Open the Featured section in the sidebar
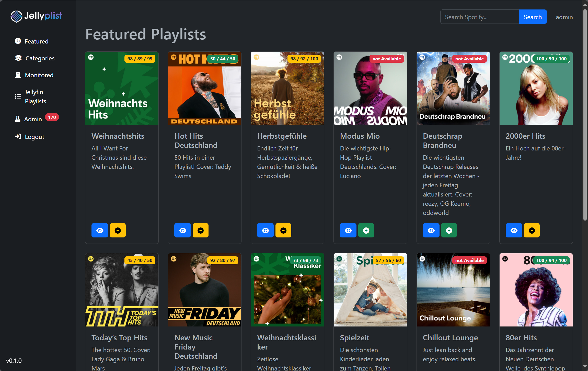Viewport: 588px width, 371px height. click(36, 41)
